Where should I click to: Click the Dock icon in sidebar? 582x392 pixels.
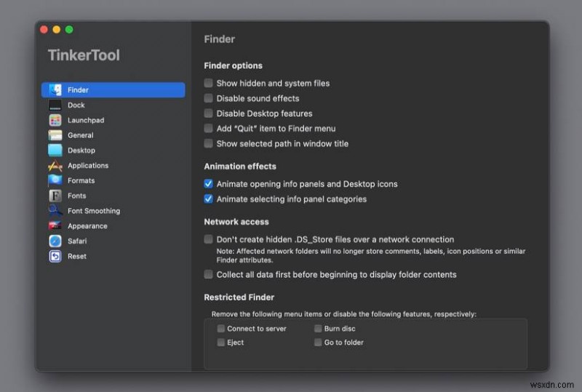pyautogui.click(x=55, y=105)
